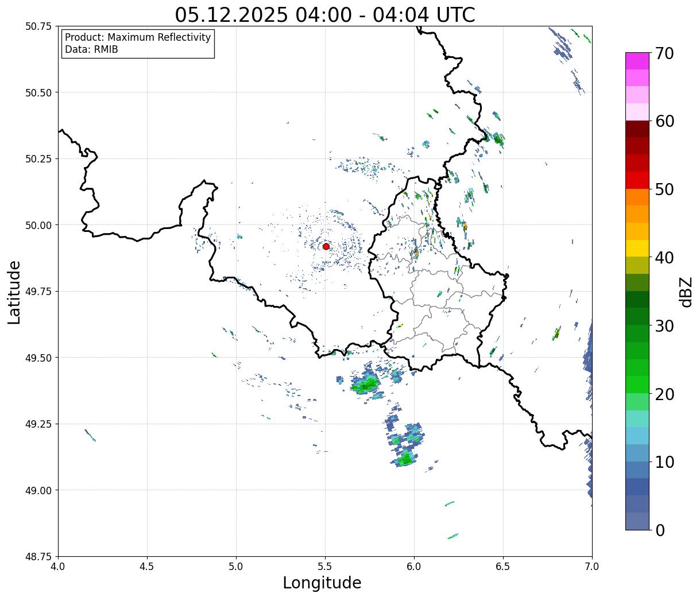Click the latitude tick label 50.50
The image size is (700, 597).
coord(38,92)
